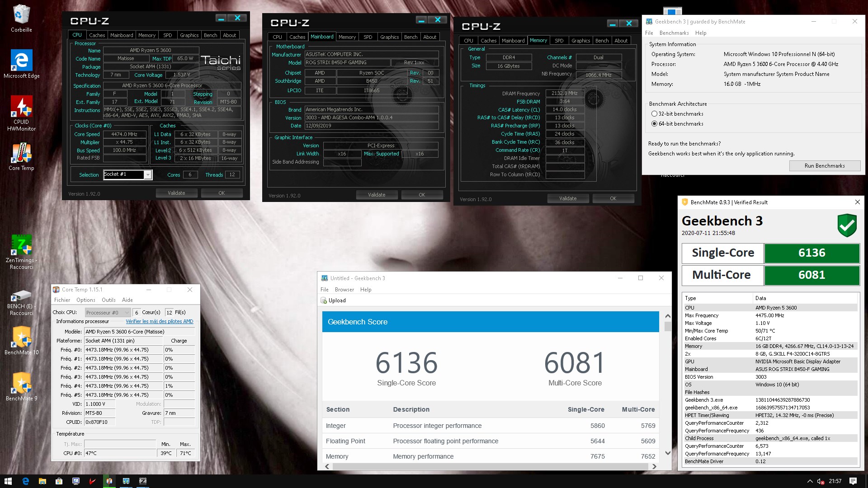Viewport: 868px width, 488px height.
Task: Open SPD tab in Mainboard CPU-Z window
Action: [368, 37]
